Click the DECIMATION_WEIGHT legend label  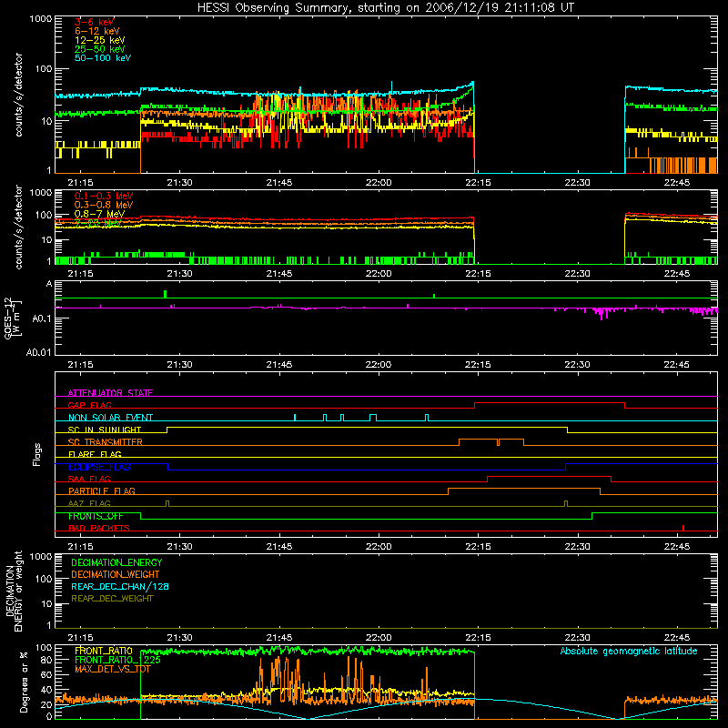[116, 574]
